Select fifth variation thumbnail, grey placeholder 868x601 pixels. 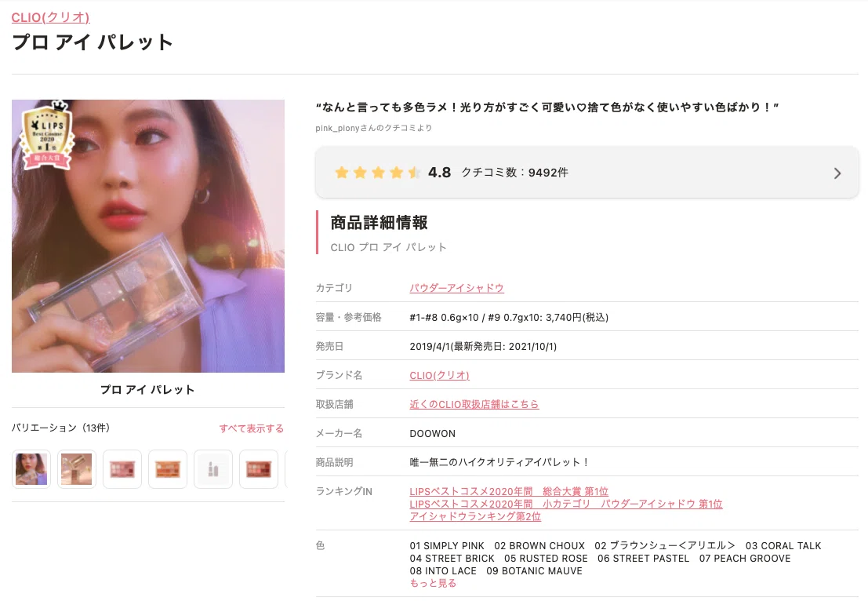click(213, 469)
